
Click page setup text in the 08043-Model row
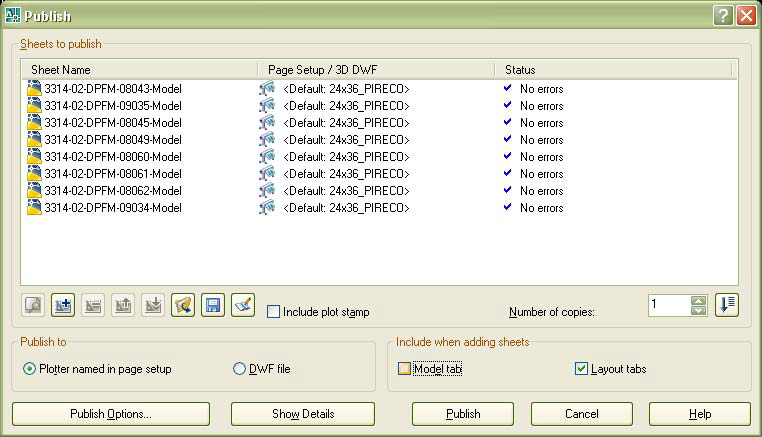(x=346, y=89)
